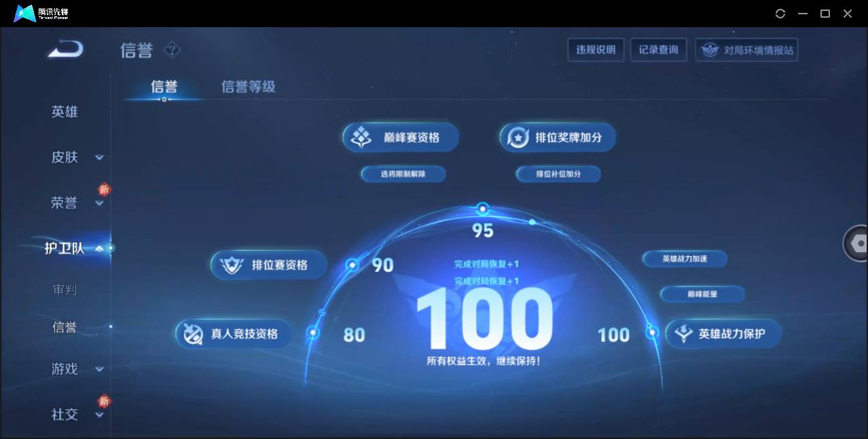Viewport: 868px width, 439px height.
Task: Click the question mark help icon beside 信誉
Action: (172, 51)
